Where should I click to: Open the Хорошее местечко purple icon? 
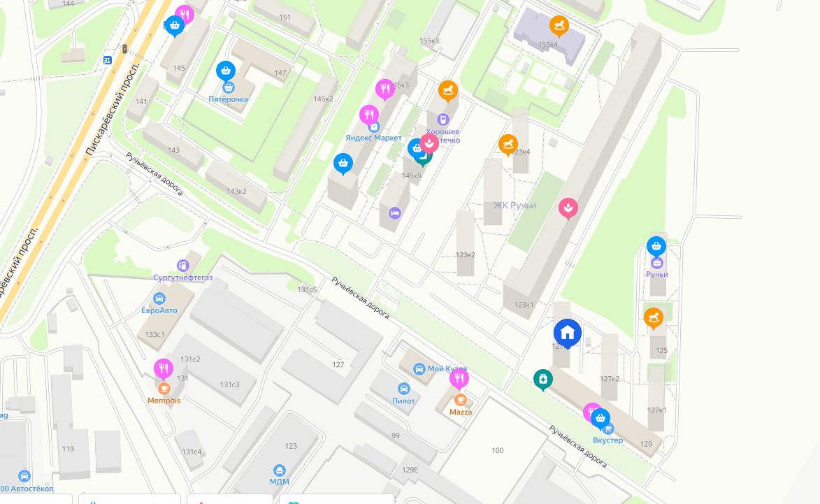(x=443, y=120)
